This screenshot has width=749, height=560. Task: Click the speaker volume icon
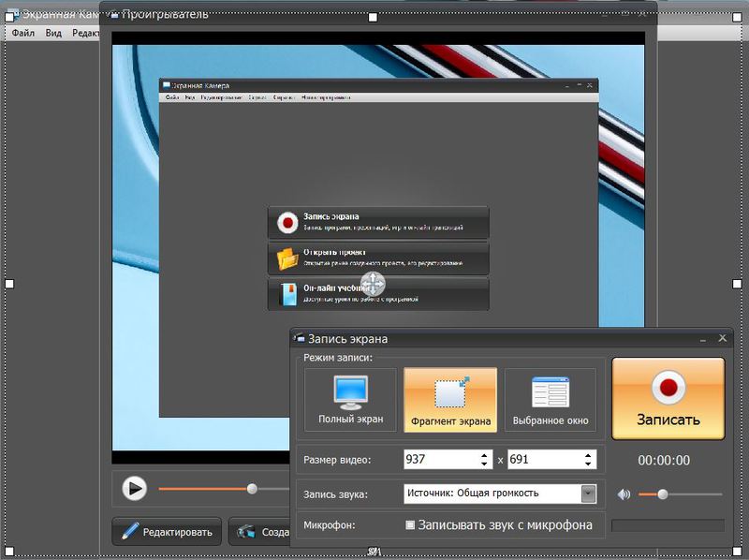point(624,494)
